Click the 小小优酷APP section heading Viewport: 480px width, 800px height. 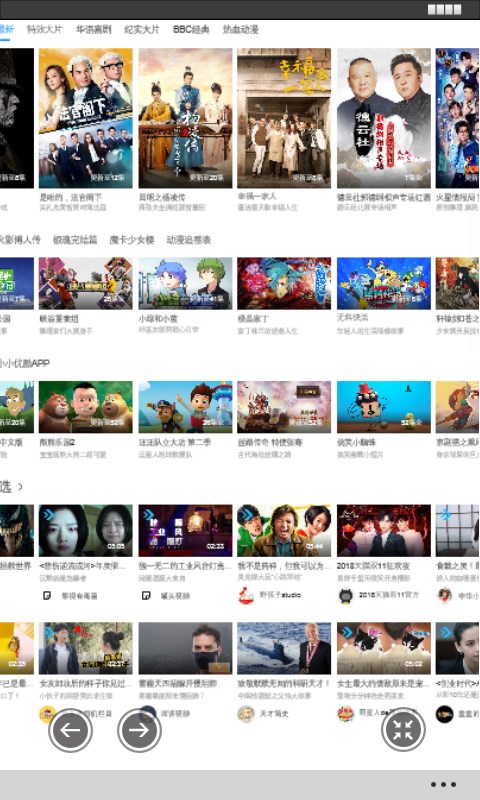pos(25,363)
